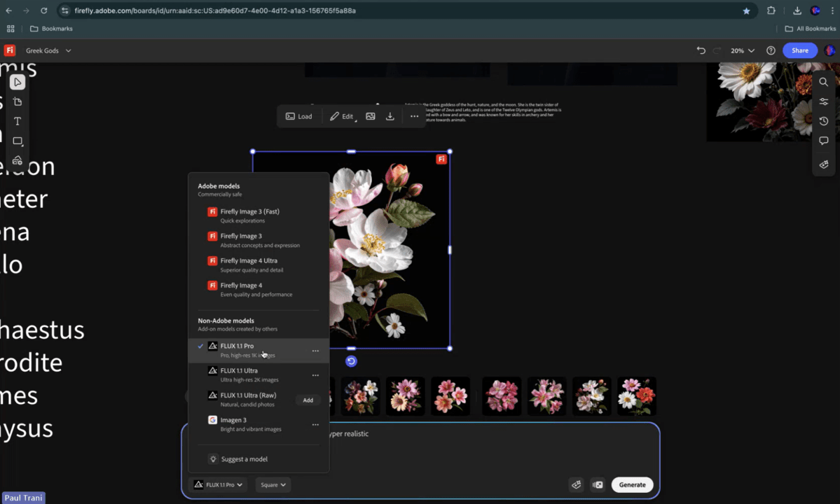Click the blue regenerate icon below image
This screenshot has width=840, height=504.
351,361
